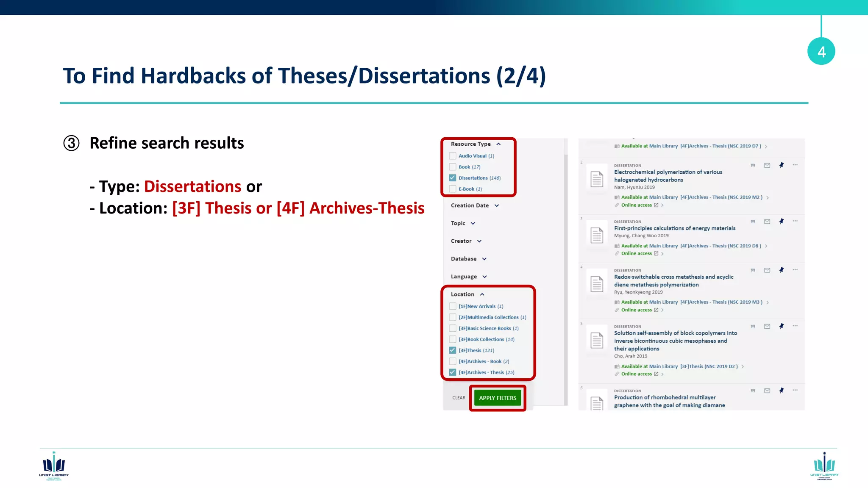The height and width of the screenshot is (488, 868).
Task: Uncheck the [4F]Archives - Thesis location
Action: coord(453,372)
